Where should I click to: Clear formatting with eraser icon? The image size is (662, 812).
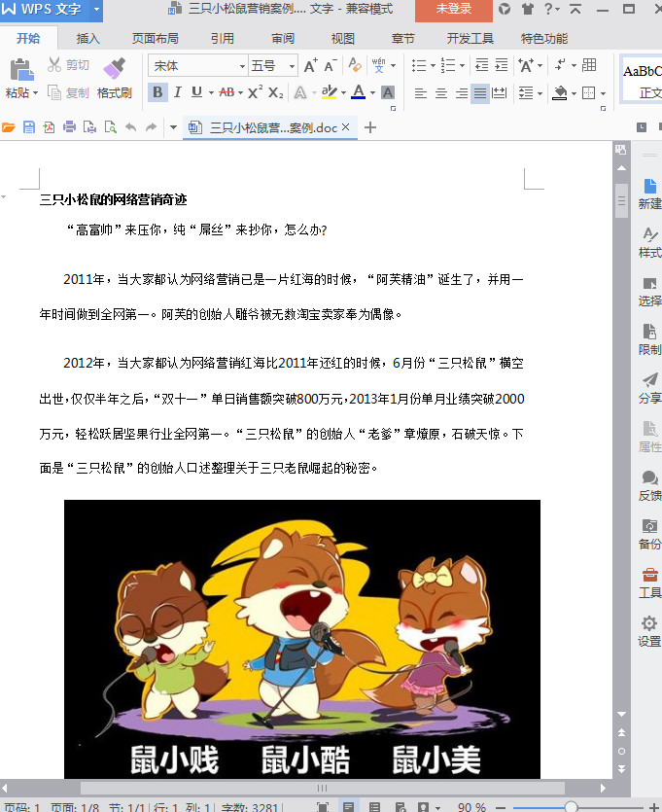pyautogui.click(x=355, y=65)
